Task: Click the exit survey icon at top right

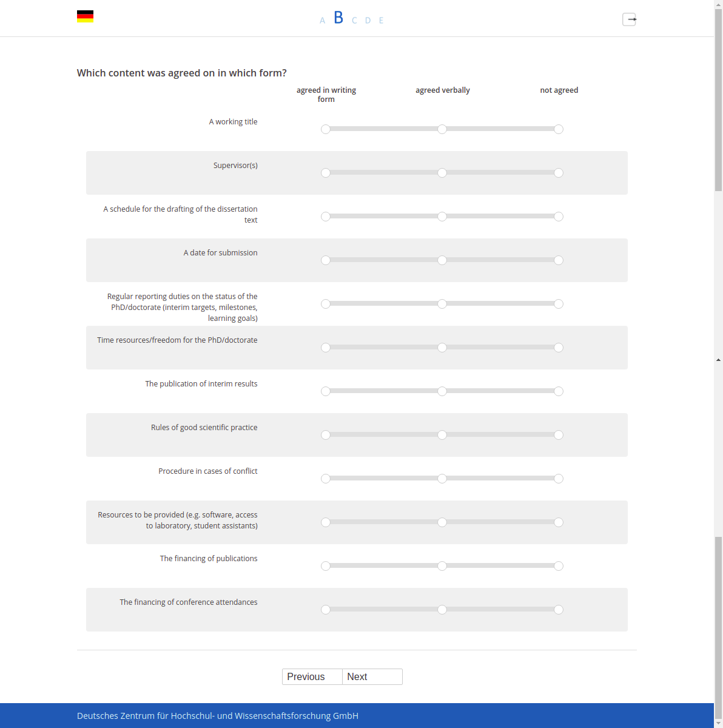Action: pyautogui.click(x=630, y=19)
